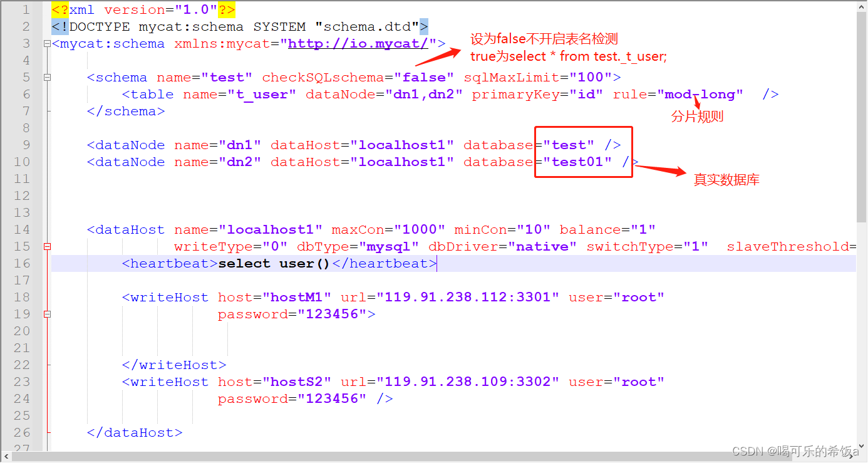
Task: Click the "schema.dtd" string on line 2
Action: coord(368,27)
